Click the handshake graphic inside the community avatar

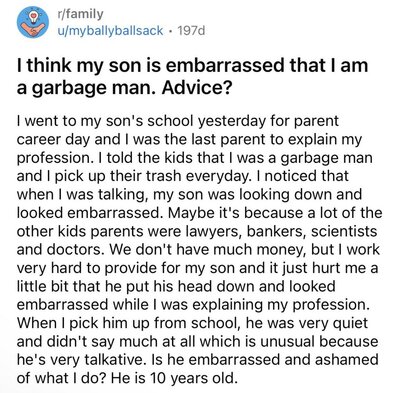(33, 29)
